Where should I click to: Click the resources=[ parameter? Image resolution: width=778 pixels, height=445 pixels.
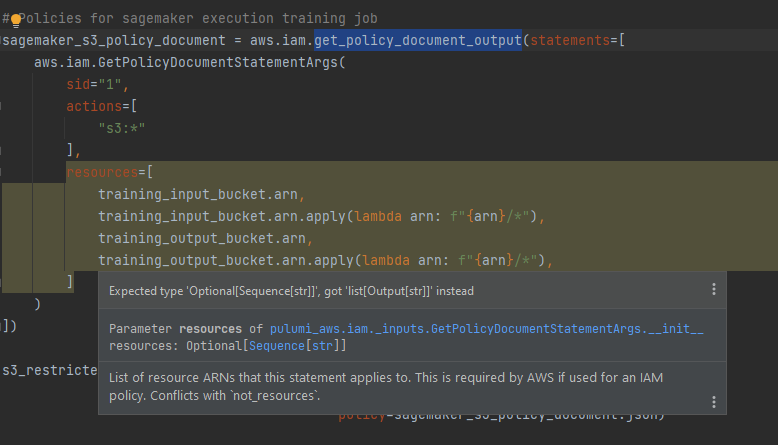tap(109, 172)
